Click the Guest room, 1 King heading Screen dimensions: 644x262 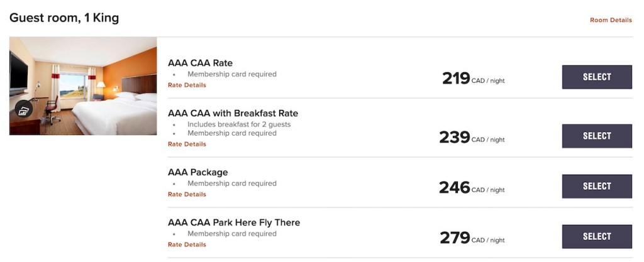tap(64, 18)
